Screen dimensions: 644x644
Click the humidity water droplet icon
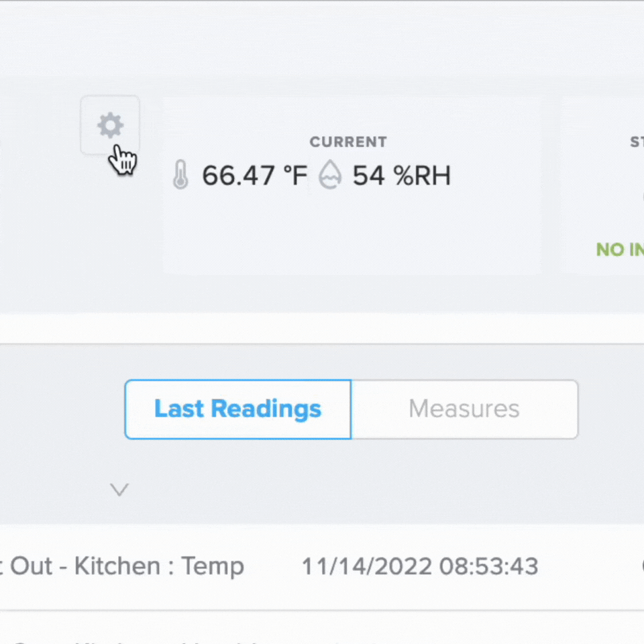click(330, 174)
